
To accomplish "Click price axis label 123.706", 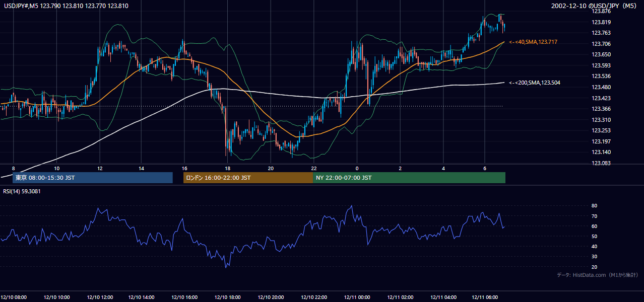I will [x=601, y=44].
